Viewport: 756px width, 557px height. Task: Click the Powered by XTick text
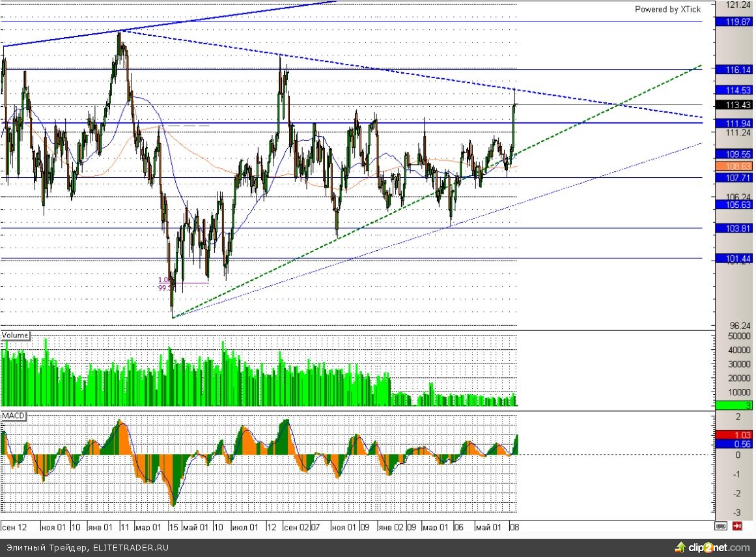coord(667,9)
